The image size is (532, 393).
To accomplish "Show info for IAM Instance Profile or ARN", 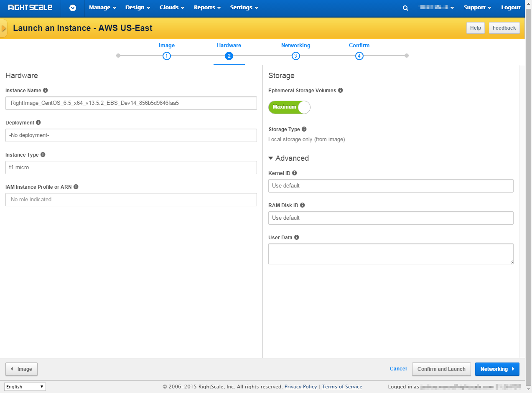I will click(76, 187).
